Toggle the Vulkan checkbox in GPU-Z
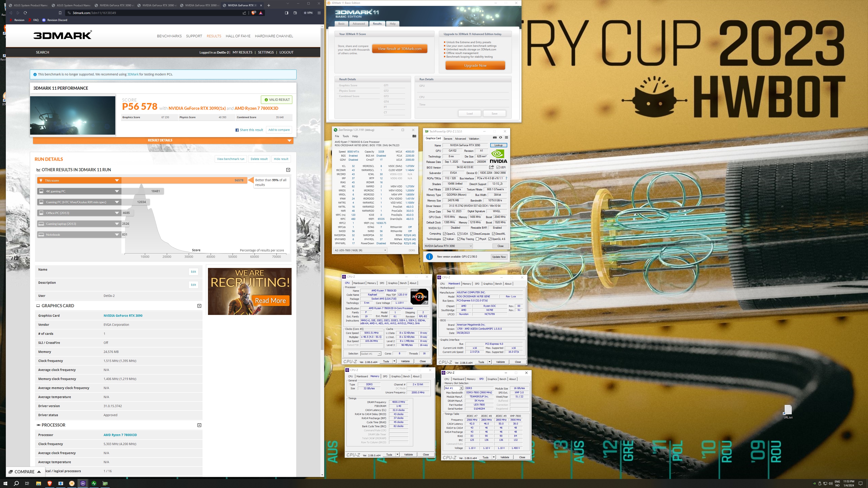 444,239
